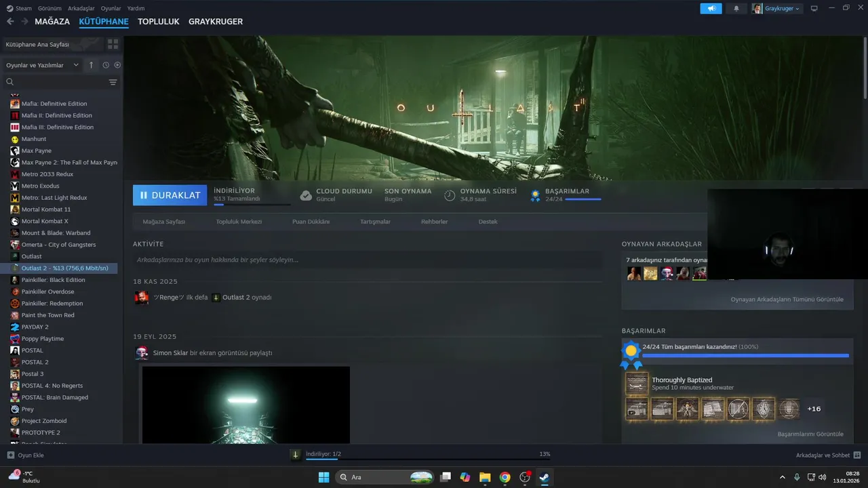The width and height of the screenshot is (868, 488).
Task: Click the İndiriliyor %13 progress bar near DURAKLAT
Action: coord(252,204)
